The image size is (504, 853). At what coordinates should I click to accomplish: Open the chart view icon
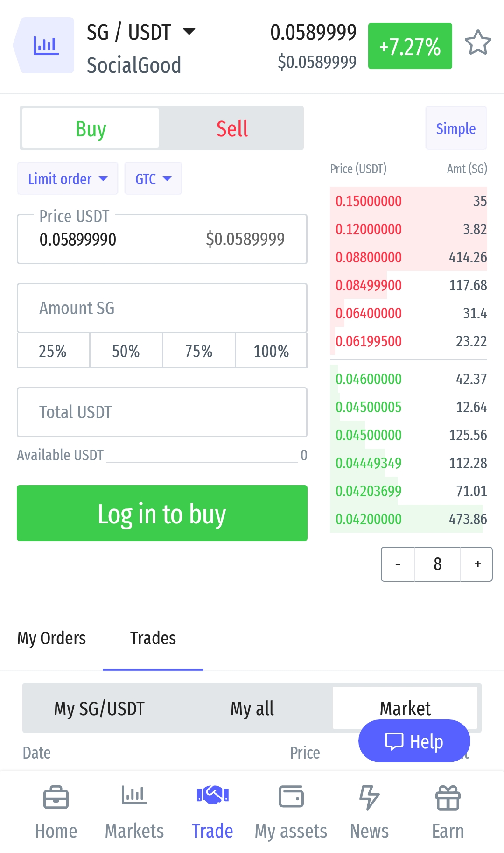point(45,46)
